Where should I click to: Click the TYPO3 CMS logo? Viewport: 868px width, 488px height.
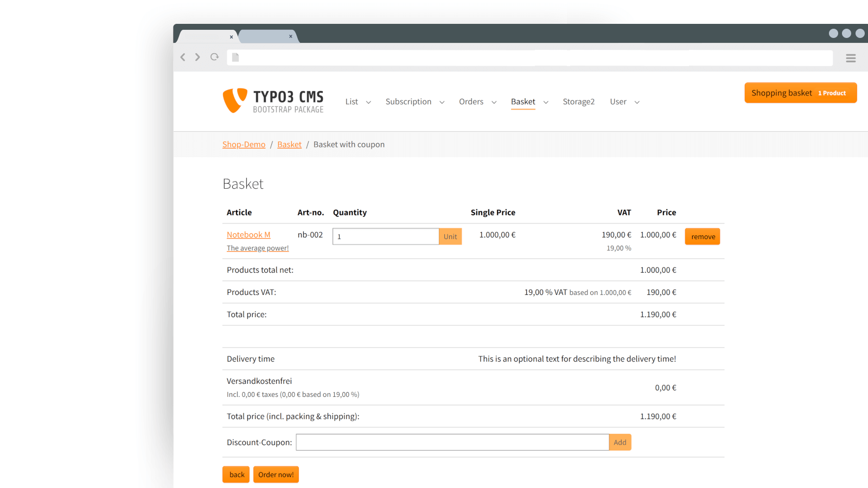pyautogui.click(x=273, y=101)
